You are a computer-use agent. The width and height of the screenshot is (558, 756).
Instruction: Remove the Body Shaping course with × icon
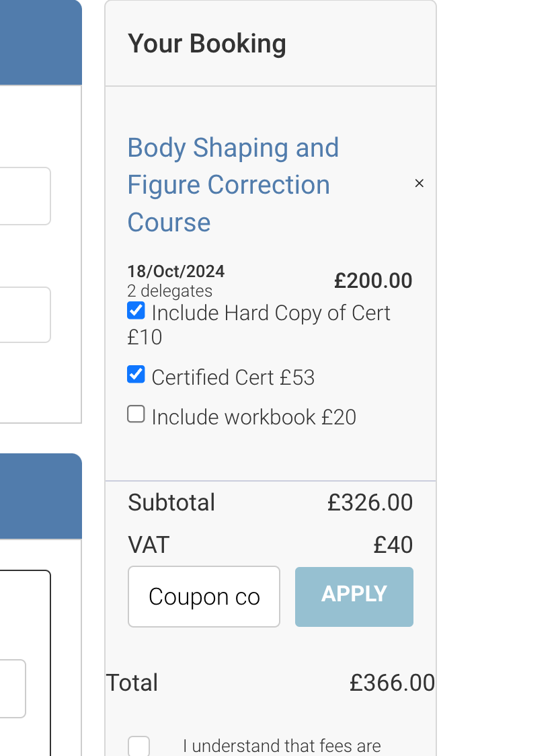(420, 184)
